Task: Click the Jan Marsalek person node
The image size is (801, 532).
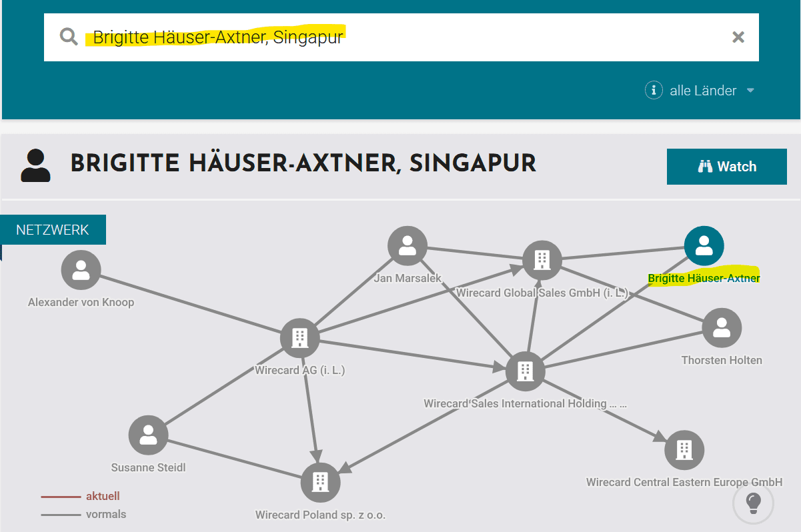Action: click(x=408, y=247)
